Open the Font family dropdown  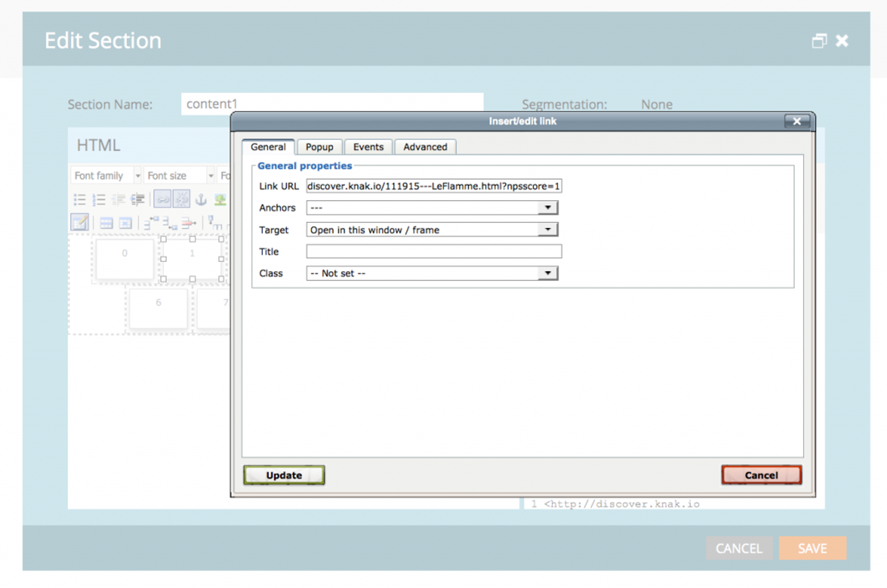tap(137, 176)
